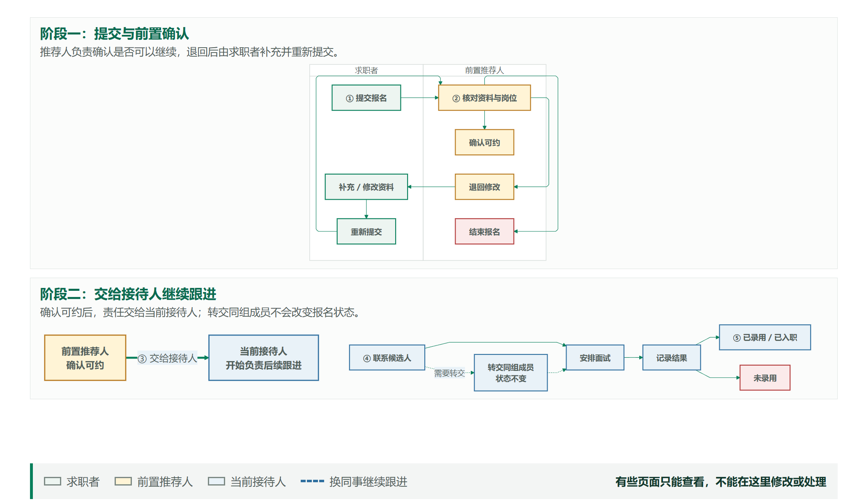Click the 当前接待人 legend swatch
The image size is (866, 504).
coord(216,481)
